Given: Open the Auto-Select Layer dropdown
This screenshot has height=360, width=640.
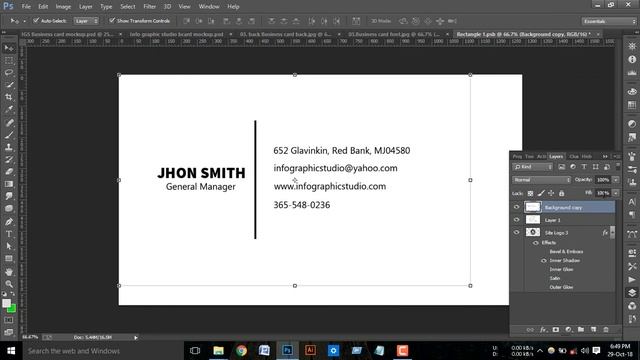Looking at the screenshot, I should pos(86,20).
